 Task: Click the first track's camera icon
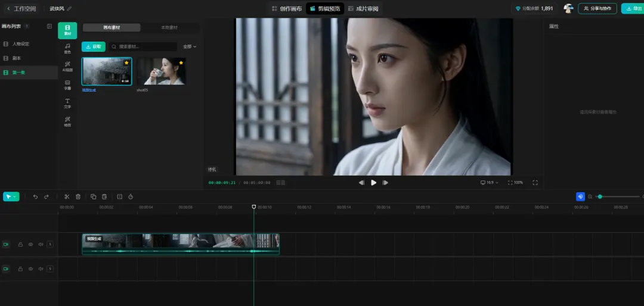point(6,245)
